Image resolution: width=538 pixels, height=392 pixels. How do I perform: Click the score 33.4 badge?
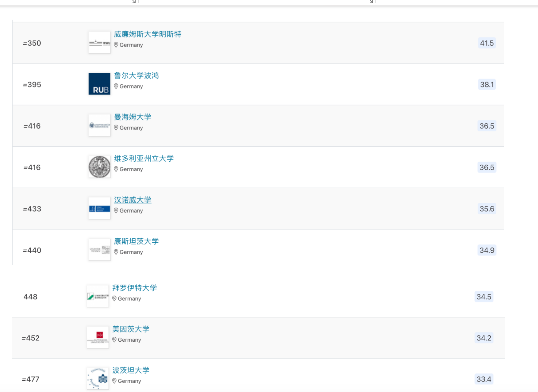point(484,379)
